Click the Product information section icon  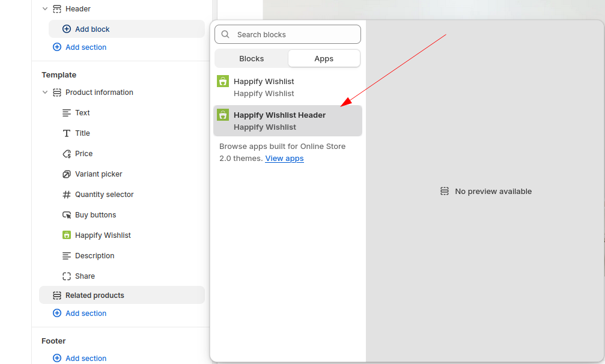click(57, 93)
